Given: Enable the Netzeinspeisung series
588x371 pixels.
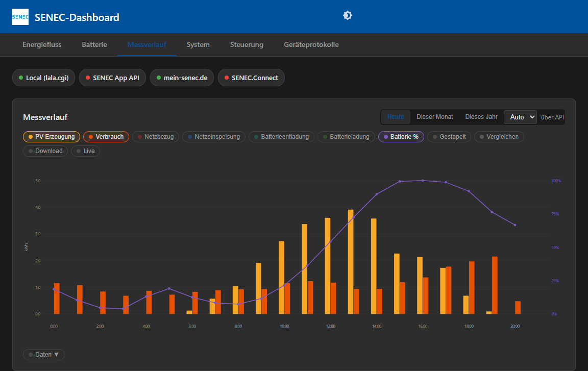Looking at the screenshot, I should [x=214, y=137].
